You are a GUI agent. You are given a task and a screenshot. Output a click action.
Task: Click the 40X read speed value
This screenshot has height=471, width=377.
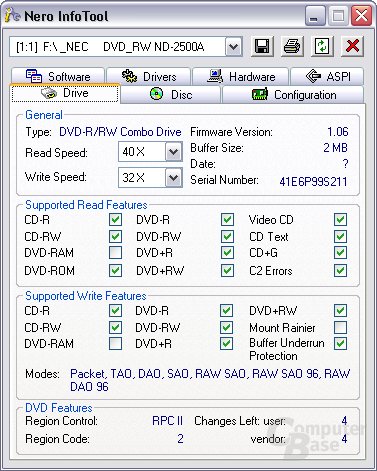(x=133, y=152)
